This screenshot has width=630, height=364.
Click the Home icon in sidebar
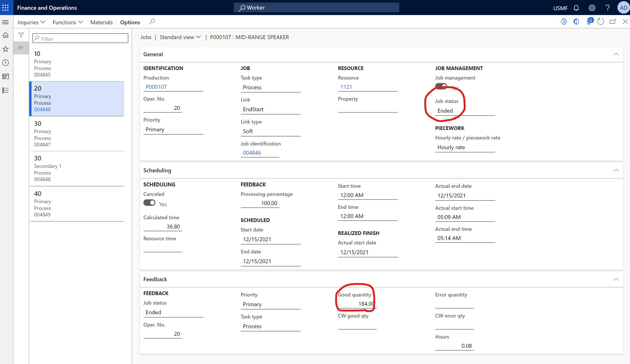pyautogui.click(x=6, y=35)
